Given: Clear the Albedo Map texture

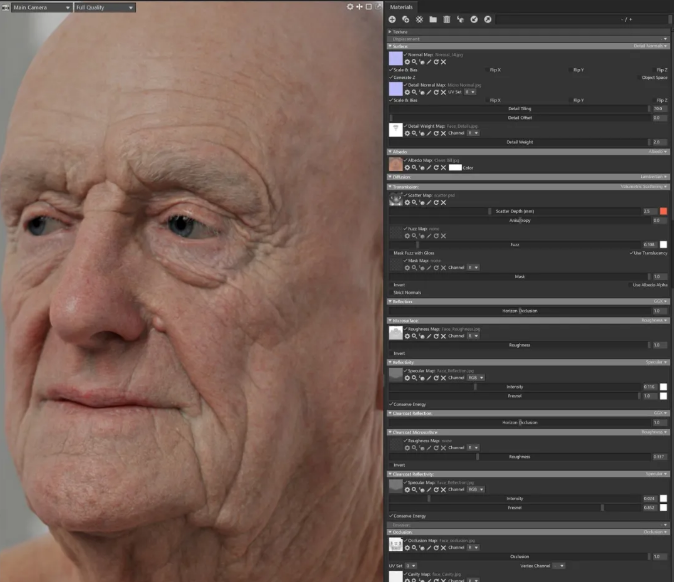Looking at the screenshot, I should [x=443, y=168].
